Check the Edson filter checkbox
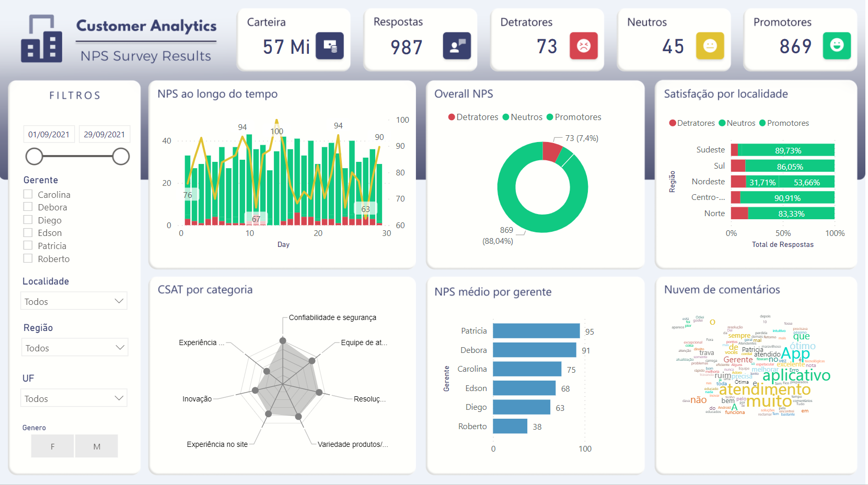868x485 pixels. click(x=28, y=232)
